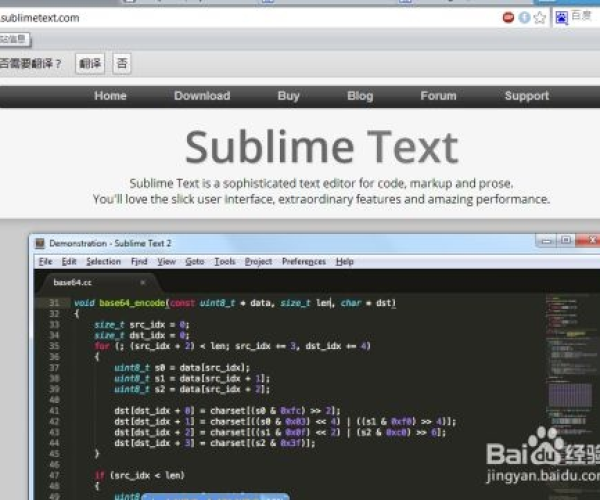Open the Support navigation link

pos(527,96)
